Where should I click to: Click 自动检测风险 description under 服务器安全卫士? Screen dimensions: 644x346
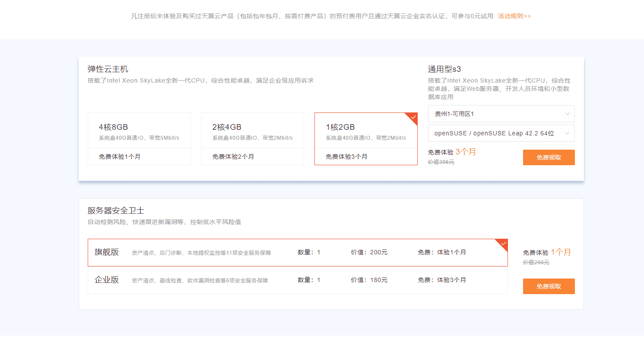click(x=164, y=222)
